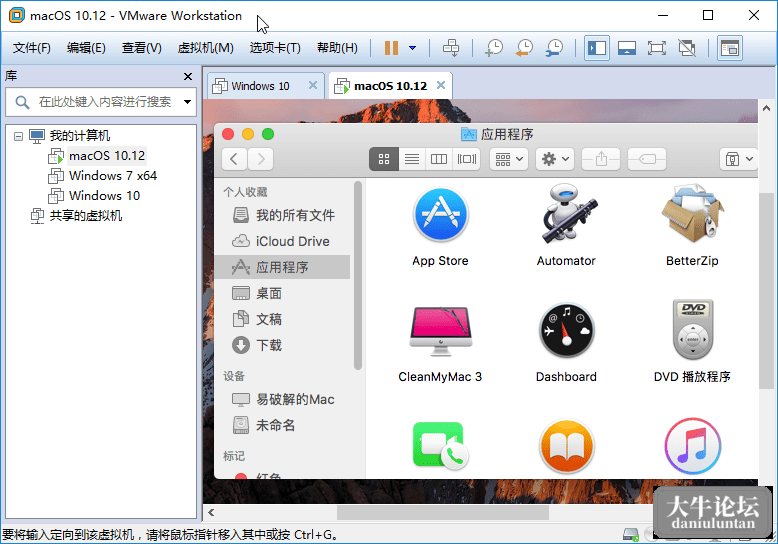This screenshot has width=778, height=544.
Task: Click the VM horizontal scrollbar thumb
Action: tap(443, 513)
